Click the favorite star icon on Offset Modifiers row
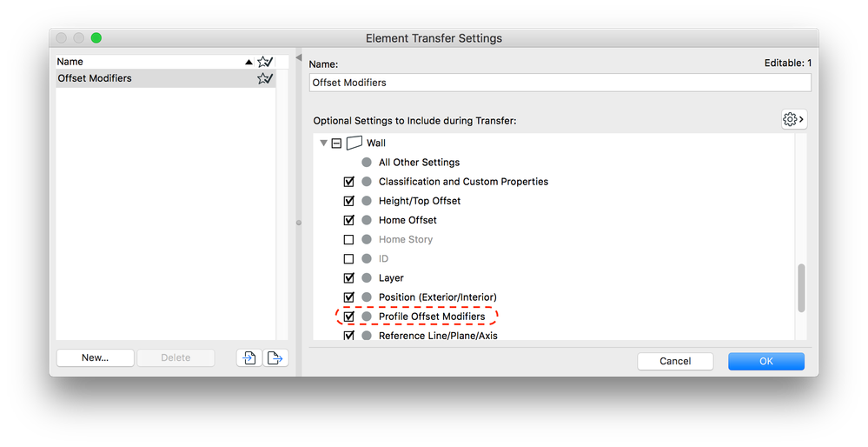The image size is (868, 447). pos(265,78)
